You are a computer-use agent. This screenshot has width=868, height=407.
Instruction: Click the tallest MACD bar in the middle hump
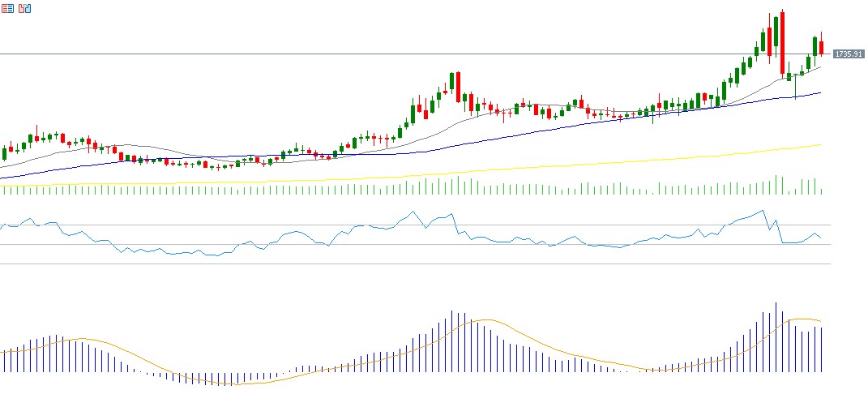(x=451, y=342)
